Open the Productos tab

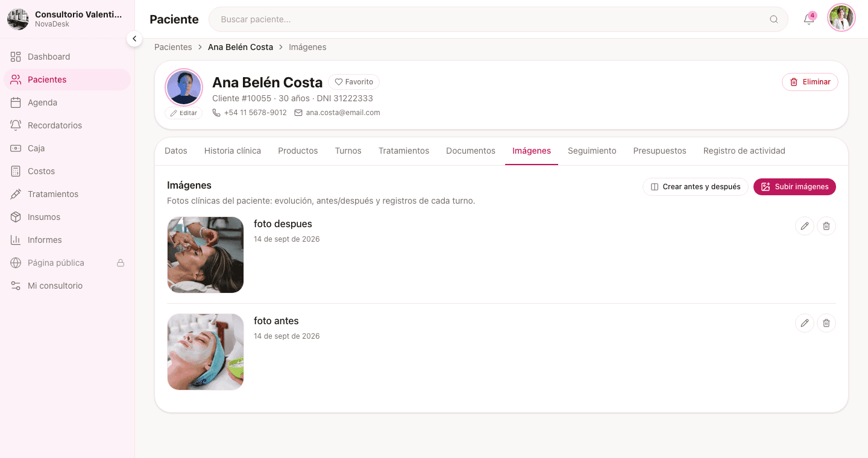pos(298,151)
